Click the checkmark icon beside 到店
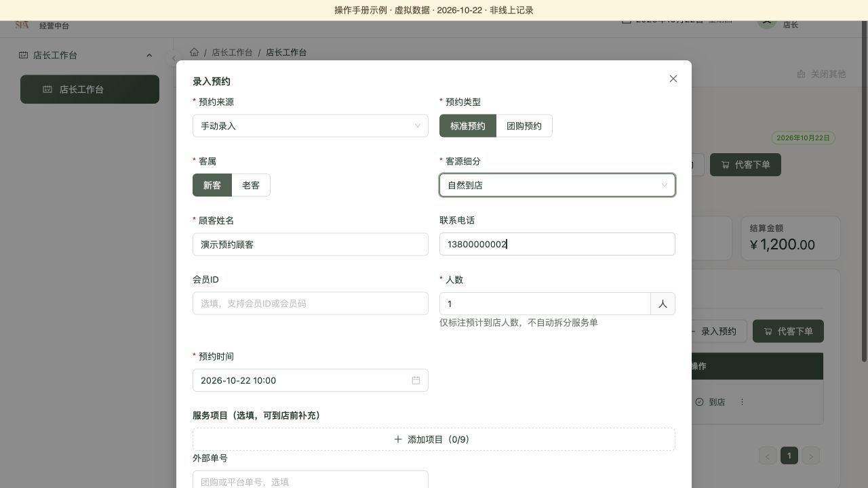 (699, 402)
